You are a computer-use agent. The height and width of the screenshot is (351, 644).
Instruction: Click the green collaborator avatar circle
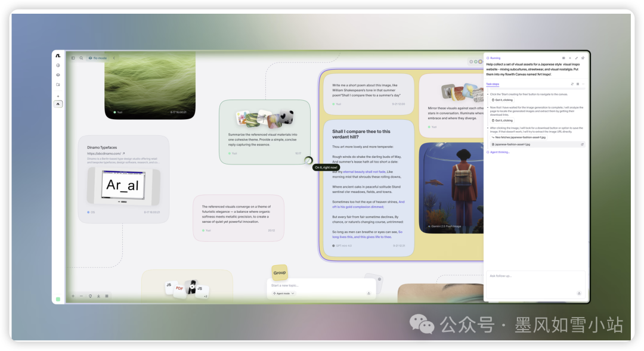[476, 61]
